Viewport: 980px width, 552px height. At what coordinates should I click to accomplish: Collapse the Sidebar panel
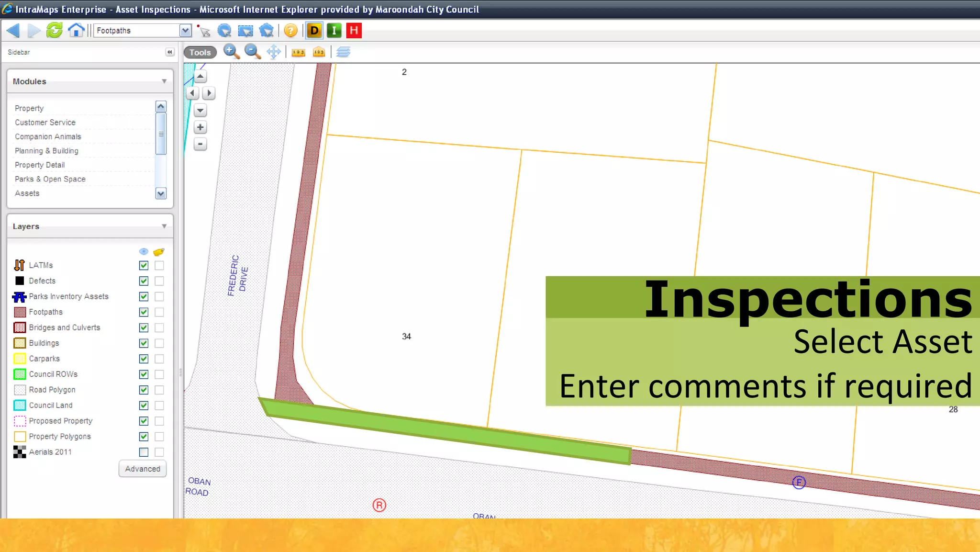(x=169, y=52)
